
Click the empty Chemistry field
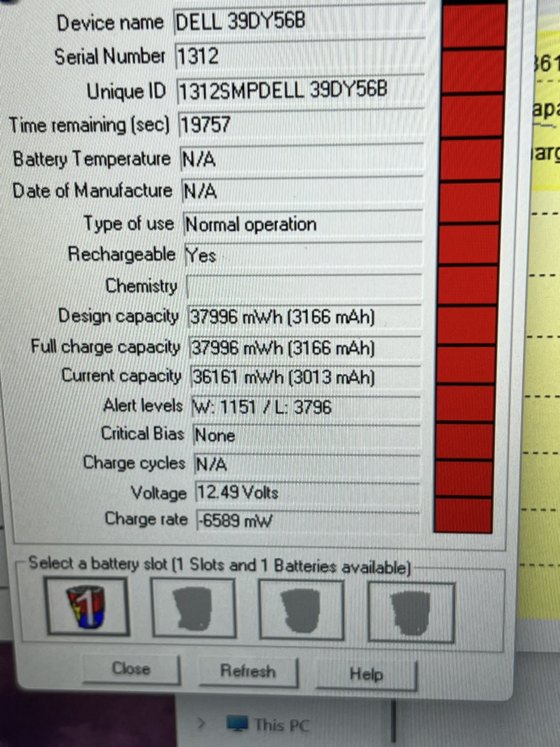(303, 287)
